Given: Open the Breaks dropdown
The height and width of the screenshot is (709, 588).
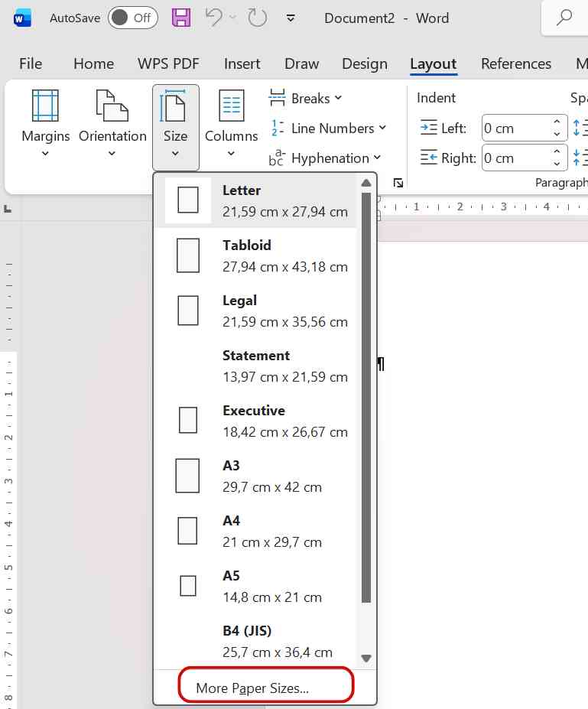Looking at the screenshot, I should click(x=306, y=98).
